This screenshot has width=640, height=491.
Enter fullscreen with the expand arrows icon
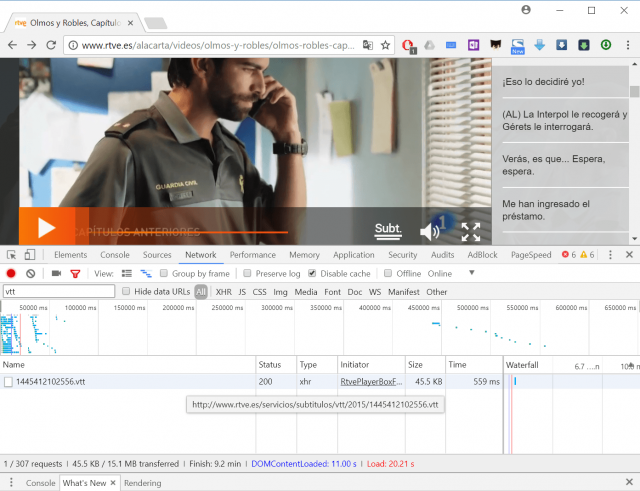471,232
